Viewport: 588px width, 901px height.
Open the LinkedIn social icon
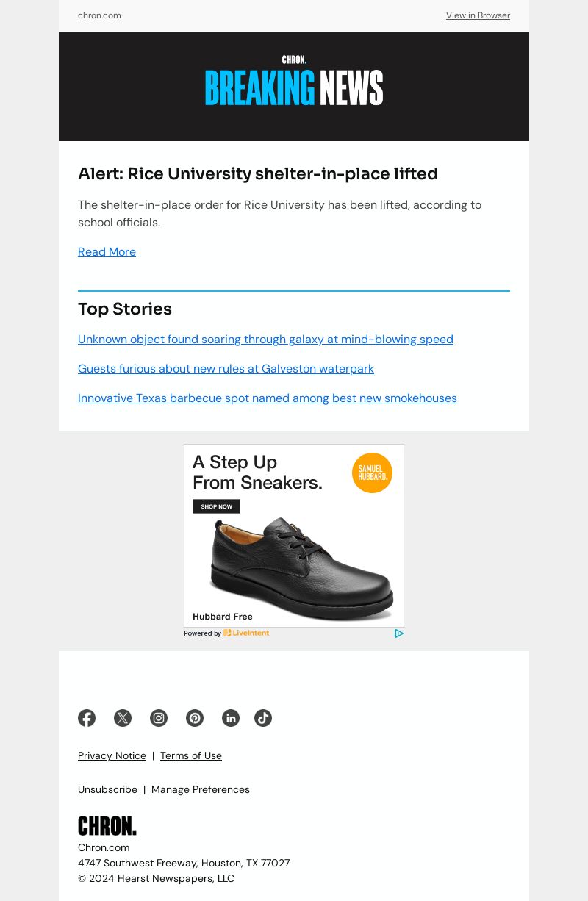[231, 718]
